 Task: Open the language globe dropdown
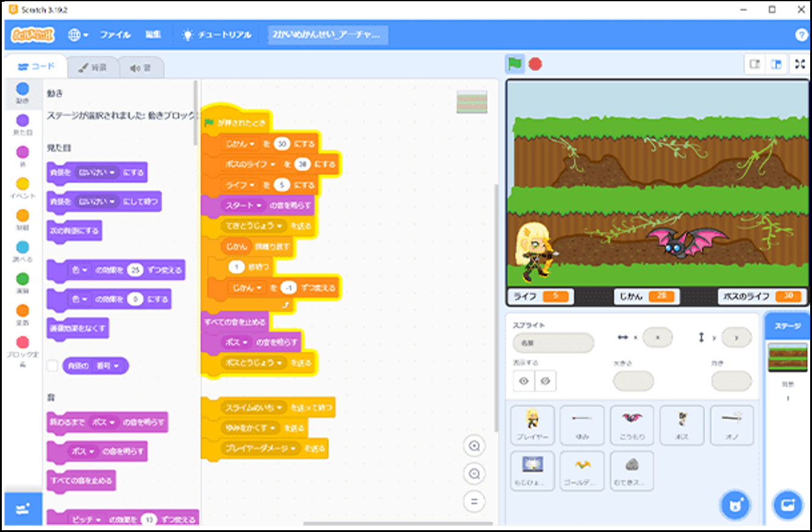(x=77, y=35)
